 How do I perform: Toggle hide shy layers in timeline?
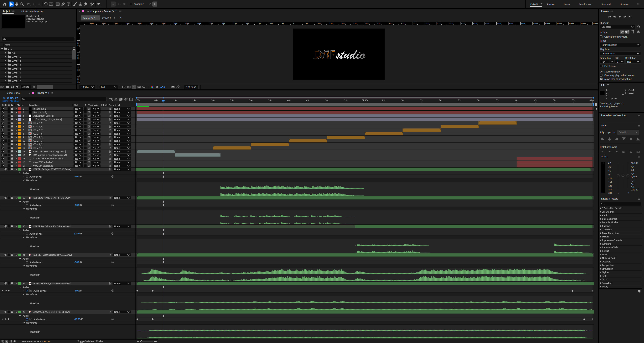click(x=116, y=99)
